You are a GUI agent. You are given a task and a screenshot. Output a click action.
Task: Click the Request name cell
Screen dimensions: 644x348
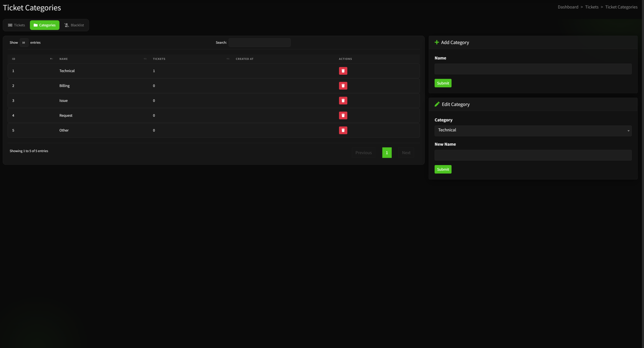[66, 115]
